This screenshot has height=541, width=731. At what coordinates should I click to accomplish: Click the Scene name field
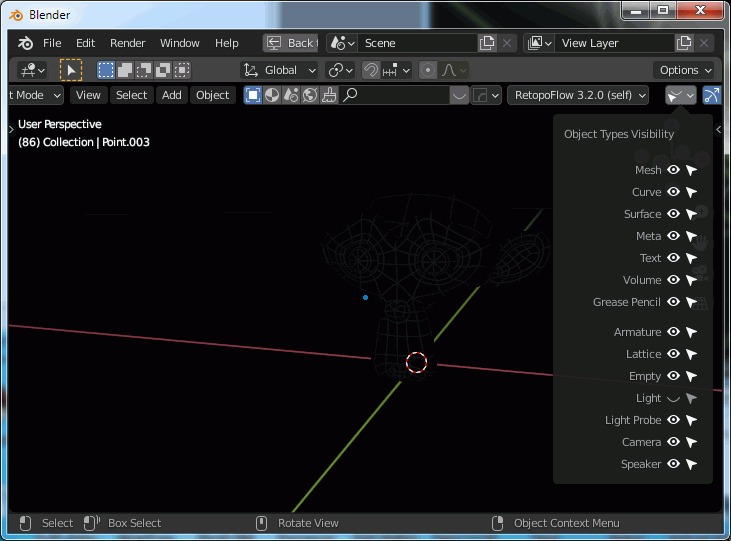pos(417,43)
